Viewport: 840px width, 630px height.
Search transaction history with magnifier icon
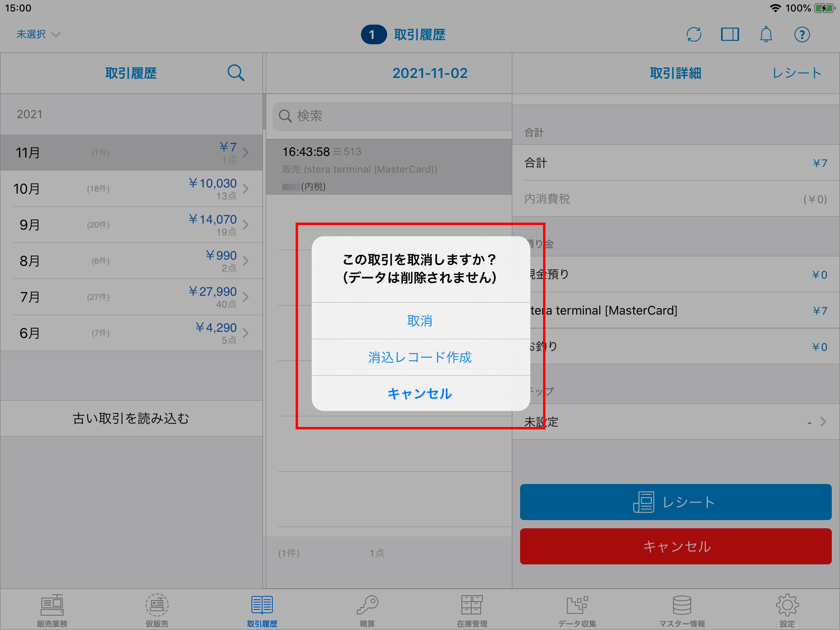(236, 73)
